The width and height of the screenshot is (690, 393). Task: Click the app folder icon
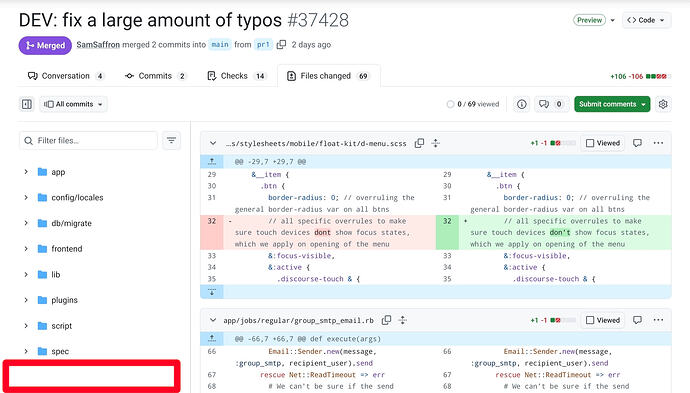point(42,172)
